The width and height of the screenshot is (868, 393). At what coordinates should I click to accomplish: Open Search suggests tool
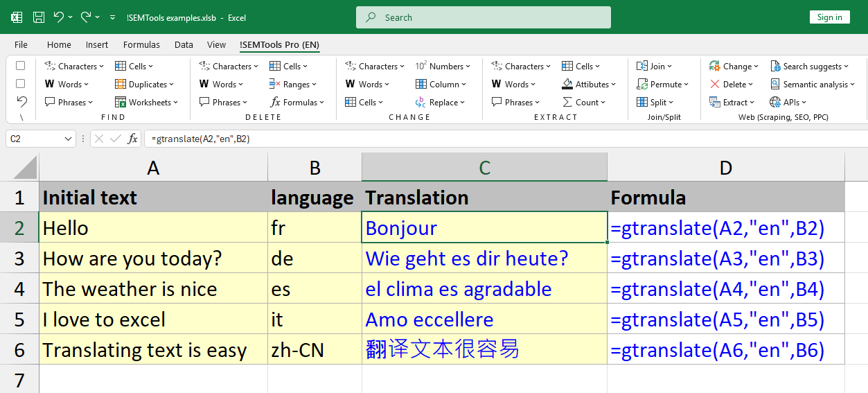809,67
